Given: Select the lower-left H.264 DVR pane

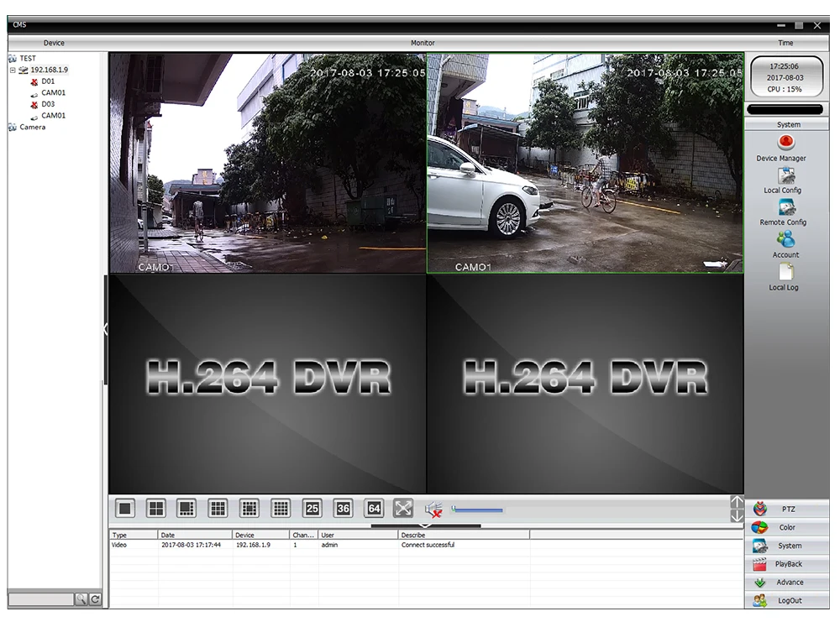Looking at the screenshot, I should coord(267,384).
